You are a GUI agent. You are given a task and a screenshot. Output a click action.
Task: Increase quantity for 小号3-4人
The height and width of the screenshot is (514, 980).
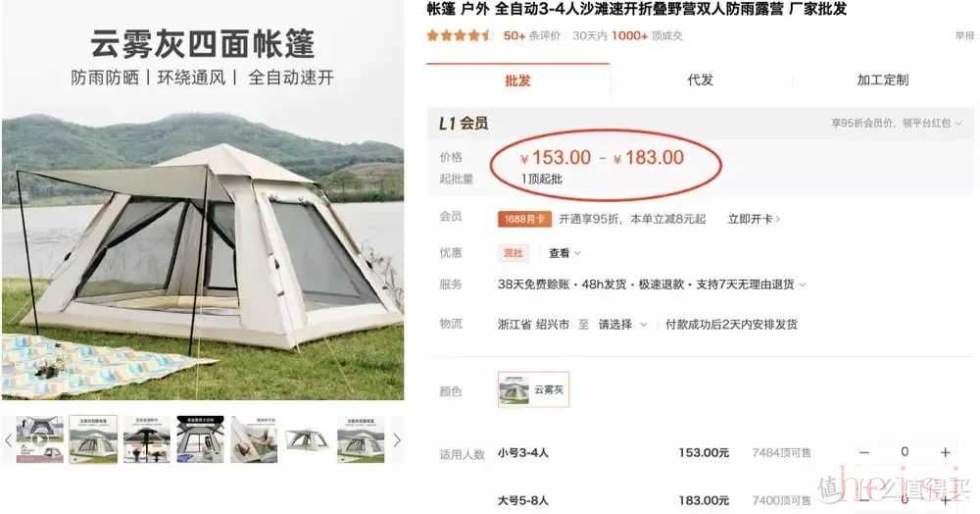945,452
